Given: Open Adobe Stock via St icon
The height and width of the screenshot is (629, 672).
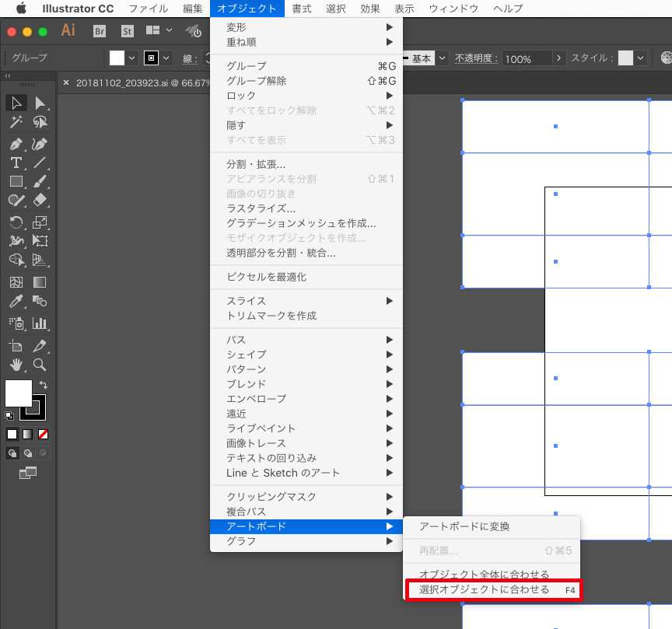Looking at the screenshot, I should coord(128,31).
